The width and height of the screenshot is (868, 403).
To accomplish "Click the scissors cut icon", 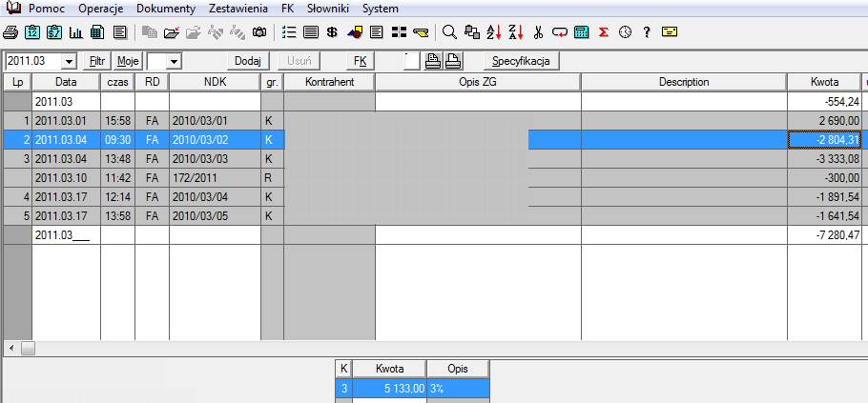I will click(538, 31).
